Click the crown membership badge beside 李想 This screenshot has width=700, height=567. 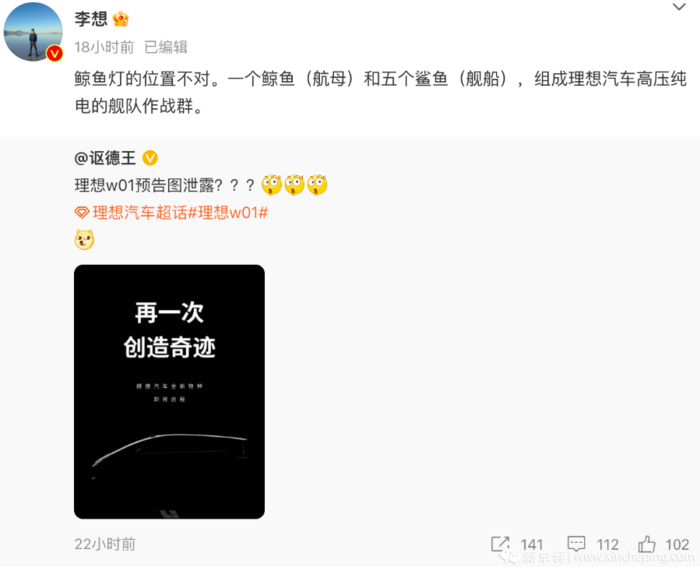[x=121, y=19]
